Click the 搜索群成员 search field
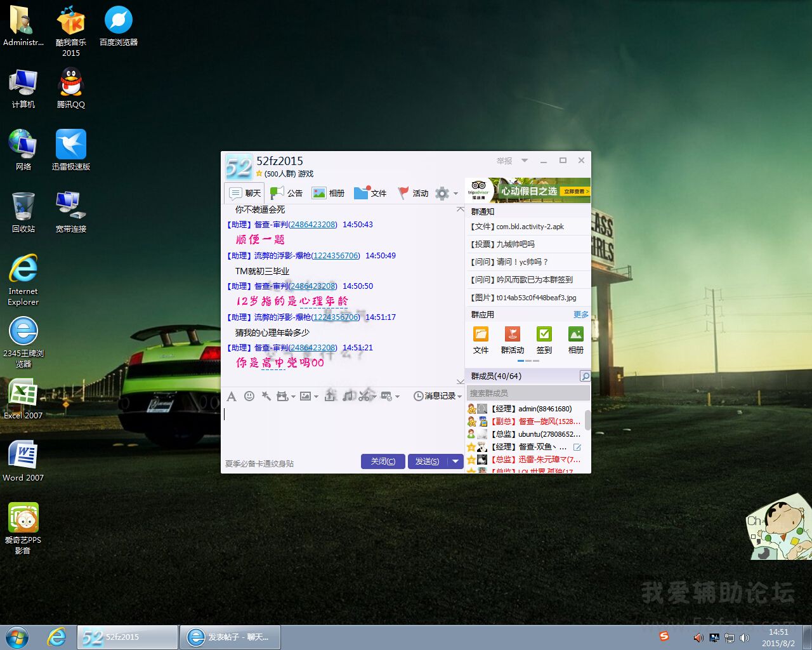This screenshot has width=812, height=650. (x=528, y=394)
